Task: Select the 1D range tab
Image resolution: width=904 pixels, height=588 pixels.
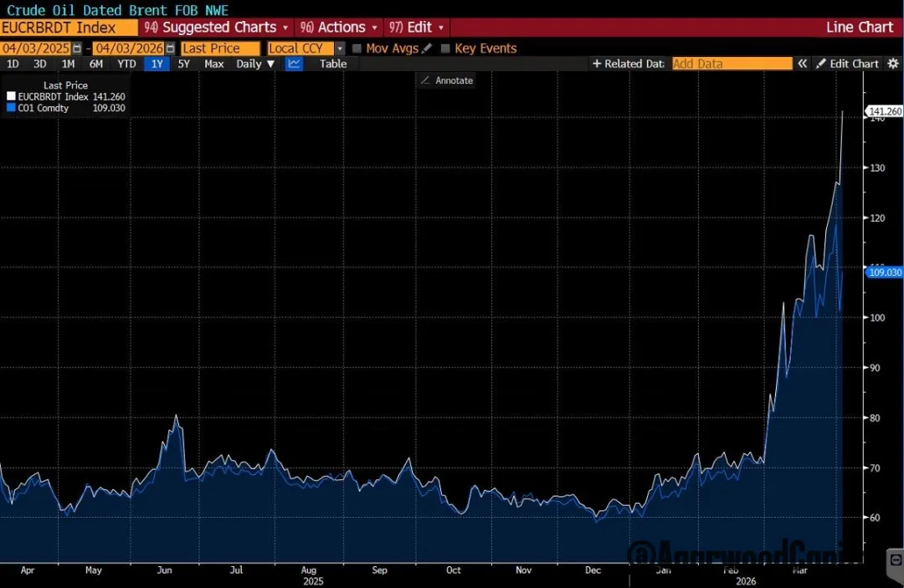Action: 13,64
